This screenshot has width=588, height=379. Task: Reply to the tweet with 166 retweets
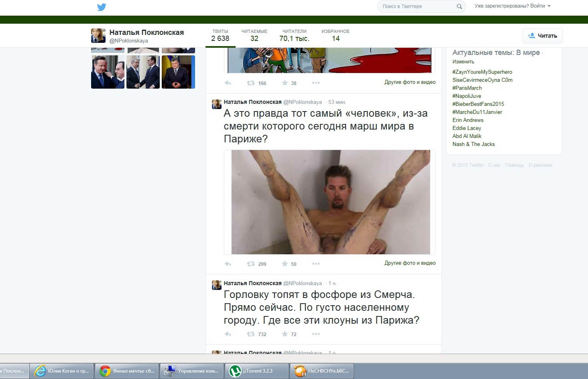click(x=228, y=83)
